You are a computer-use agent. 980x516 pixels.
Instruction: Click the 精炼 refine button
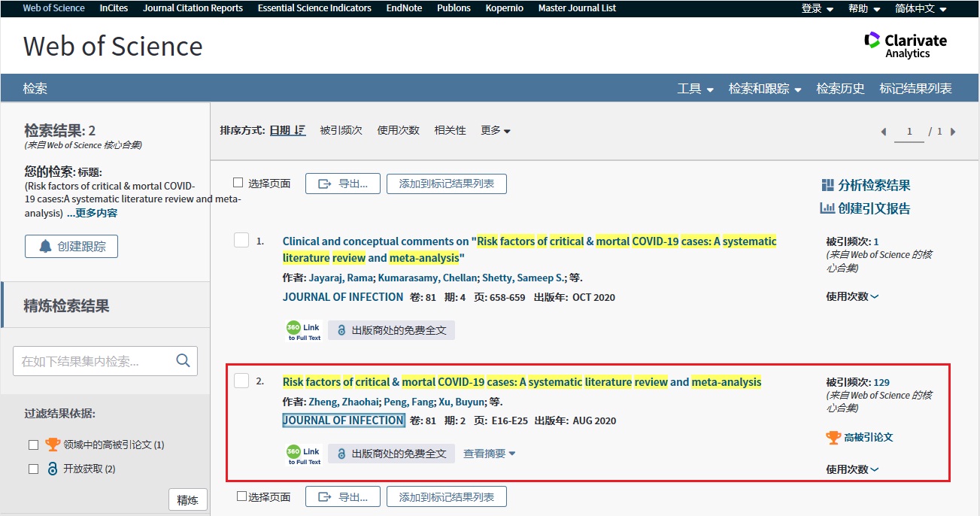187,500
